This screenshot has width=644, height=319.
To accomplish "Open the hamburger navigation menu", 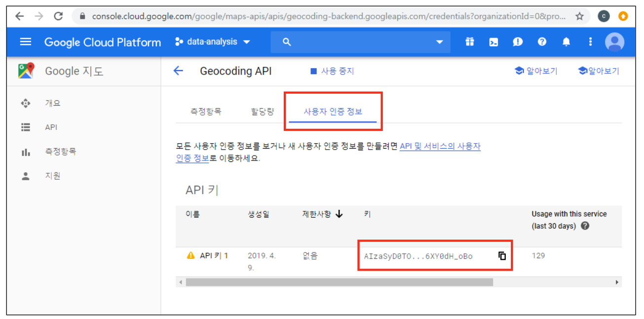I will [x=26, y=42].
